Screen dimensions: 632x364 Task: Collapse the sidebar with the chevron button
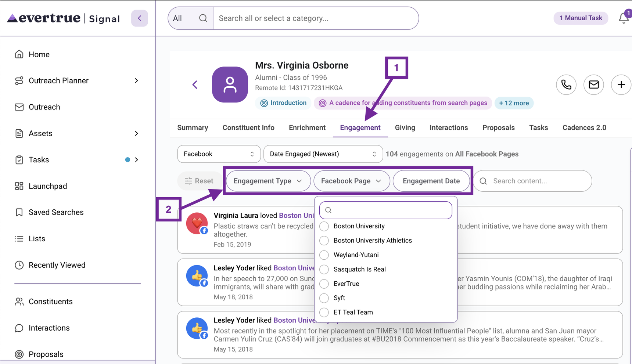point(140,18)
